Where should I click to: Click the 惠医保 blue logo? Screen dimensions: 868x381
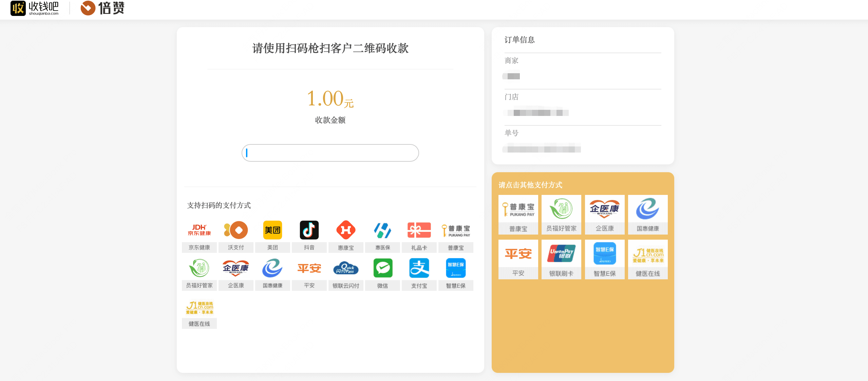(x=382, y=230)
